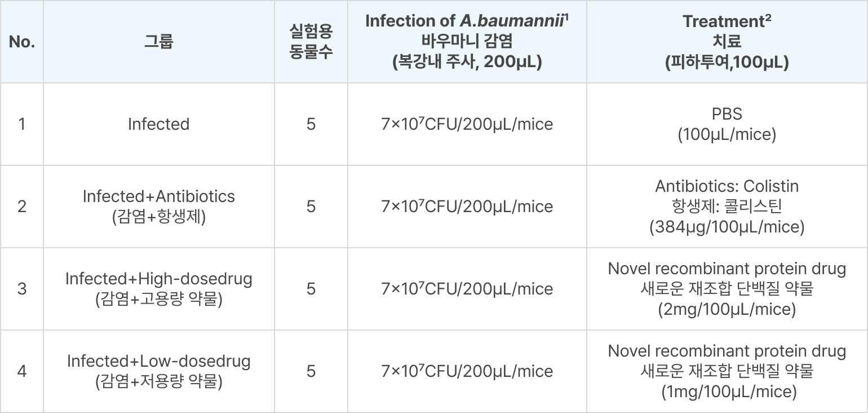Screen dimensions: 868x413
Task: Select the Infection of A.baumannii header
Action: pos(467,42)
